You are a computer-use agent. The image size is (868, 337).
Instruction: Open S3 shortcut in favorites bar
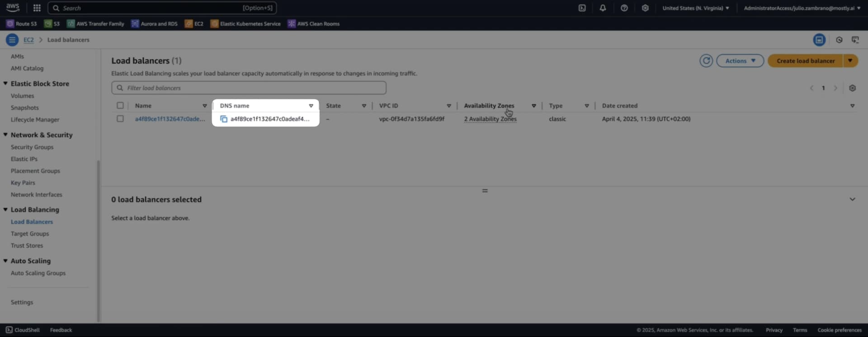click(x=52, y=24)
